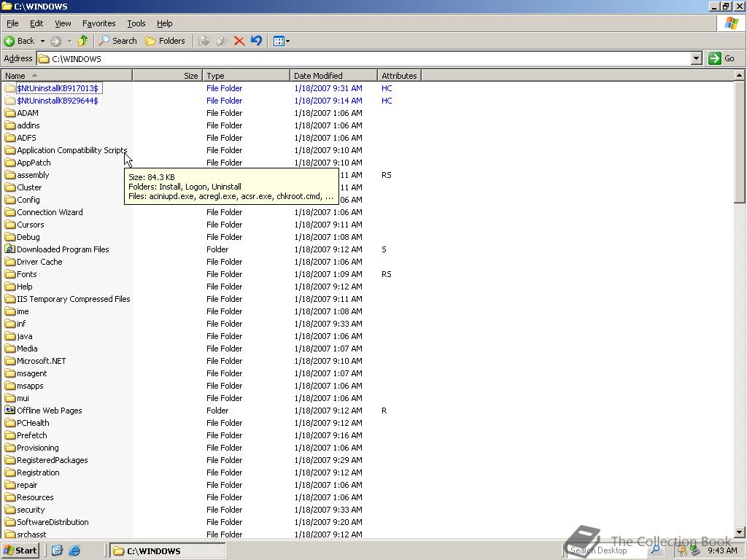Click the Move To toolbar icon
747x560 pixels.
point(204,41)
